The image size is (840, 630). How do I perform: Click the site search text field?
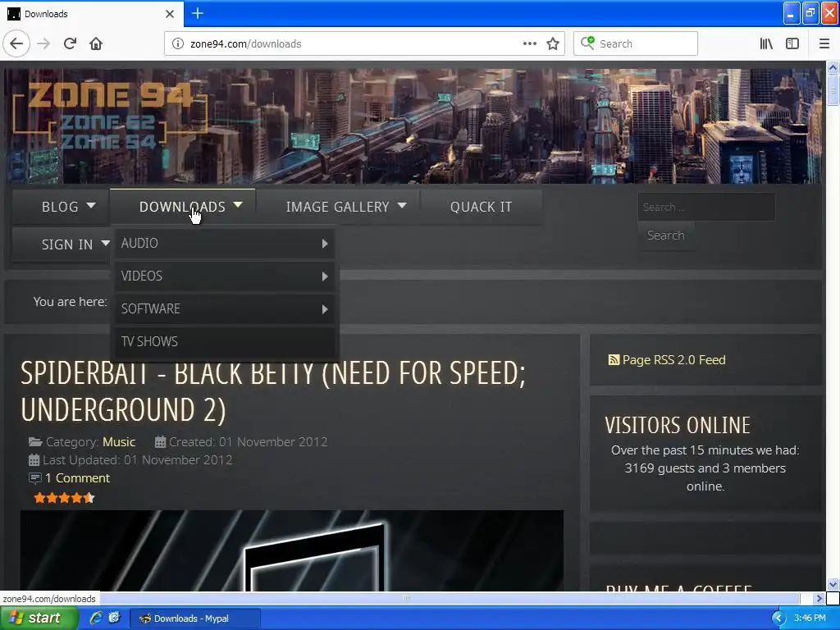[x=706, y=207]
